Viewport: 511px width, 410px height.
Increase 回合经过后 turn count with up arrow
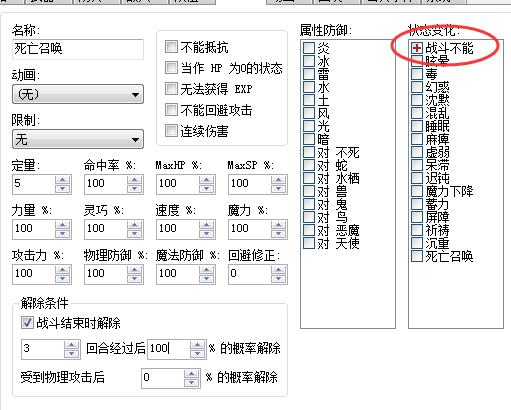pyautogui.click(x=72, y=345)
